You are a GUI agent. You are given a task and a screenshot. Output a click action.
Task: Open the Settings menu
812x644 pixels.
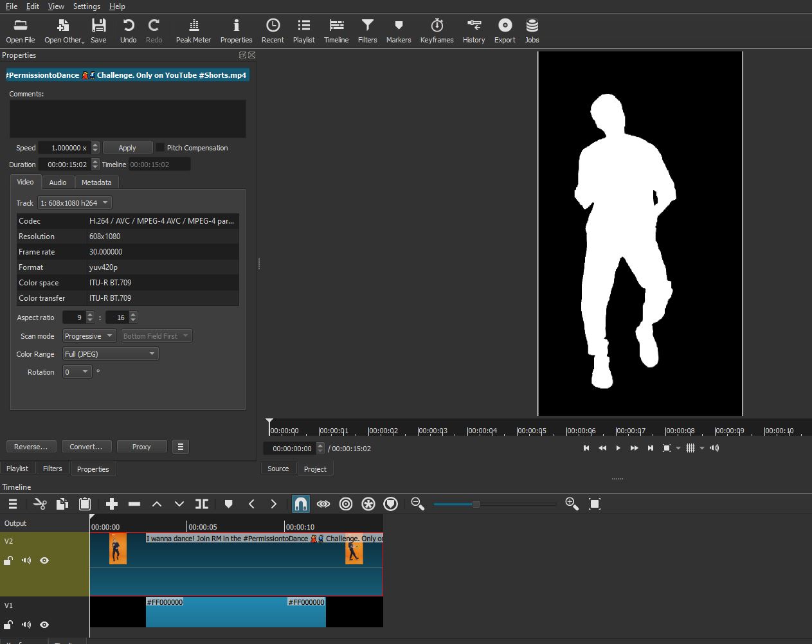[86, 6]
